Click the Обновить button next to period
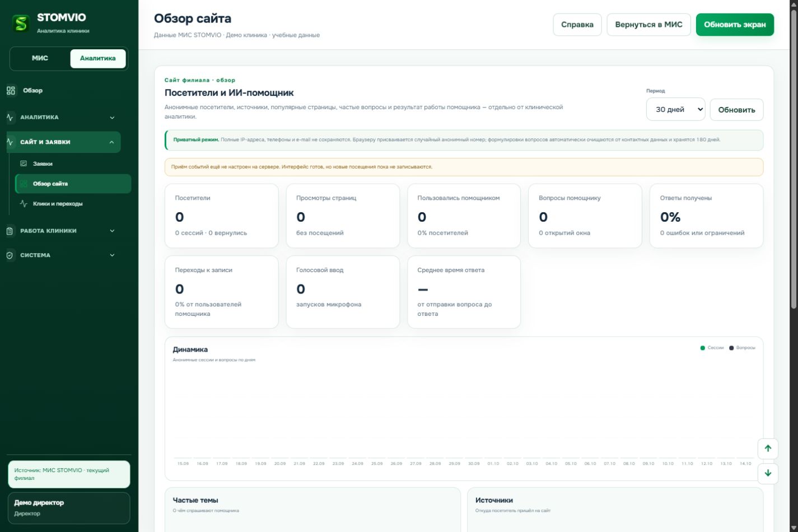Viewport: 798px width, 532px height. (x=736, y=110)
